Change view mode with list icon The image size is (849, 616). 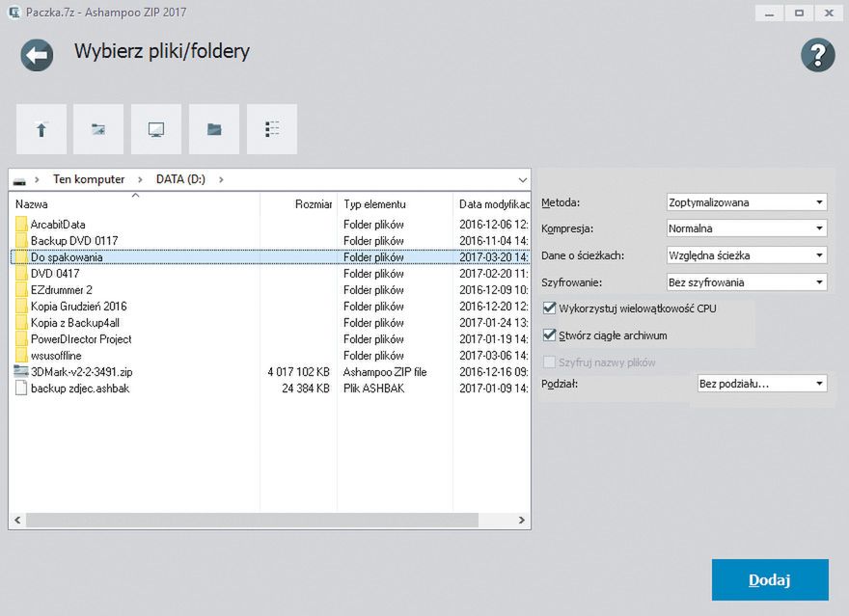point(272,129)
